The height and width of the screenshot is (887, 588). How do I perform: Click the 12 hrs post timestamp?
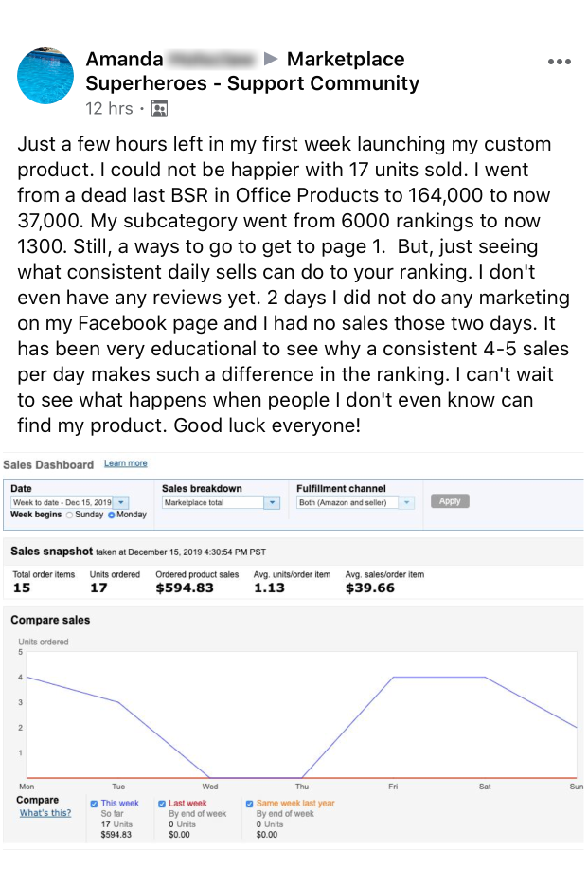(110, 109)
